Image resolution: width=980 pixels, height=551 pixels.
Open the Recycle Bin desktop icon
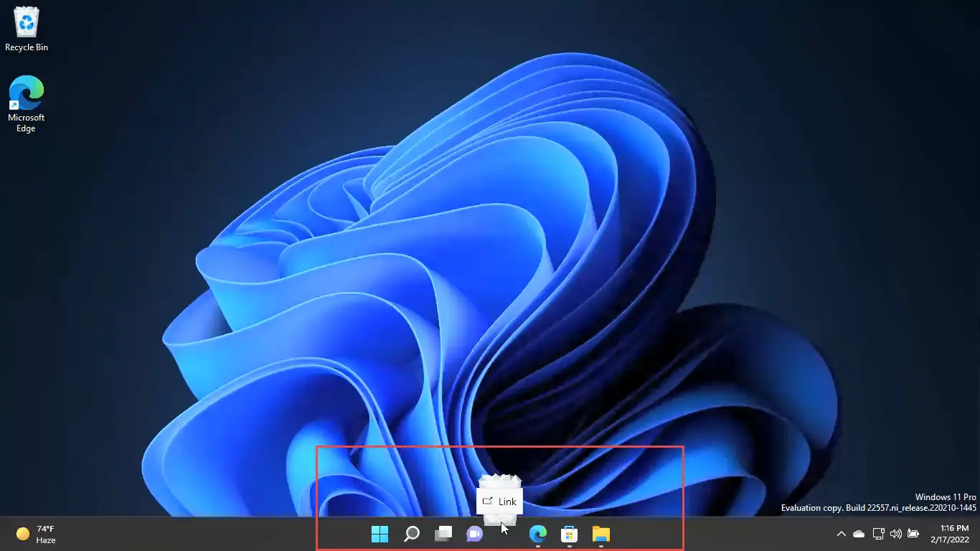point(27,29)
